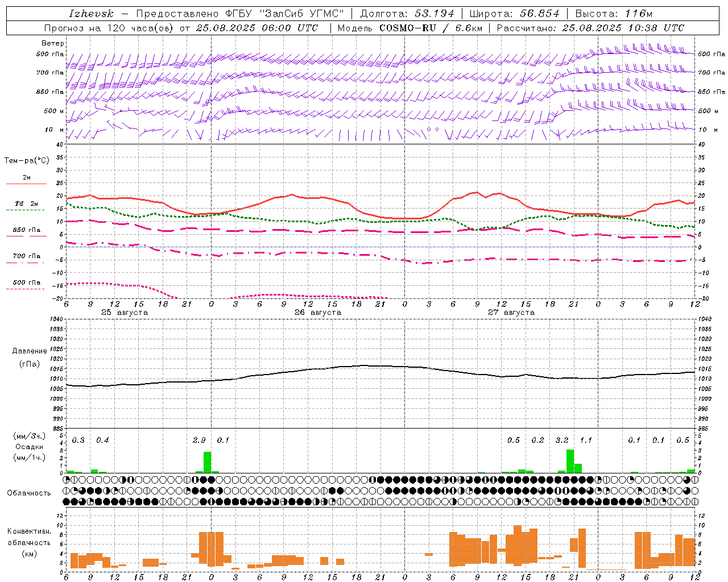
Task: Click the Рассчитано 25.08.2025 10:38 UTC timestamp
Action: coord(590,28)
